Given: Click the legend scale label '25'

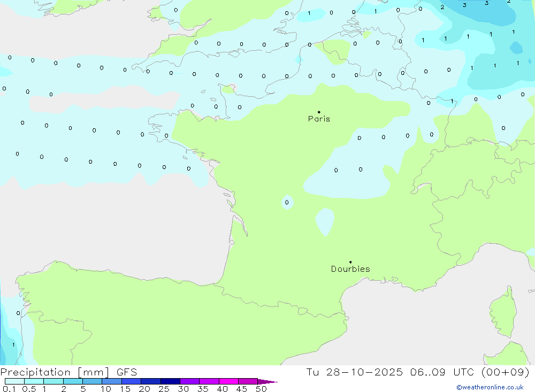Looking at the screenshot, I should pos(164,389).
